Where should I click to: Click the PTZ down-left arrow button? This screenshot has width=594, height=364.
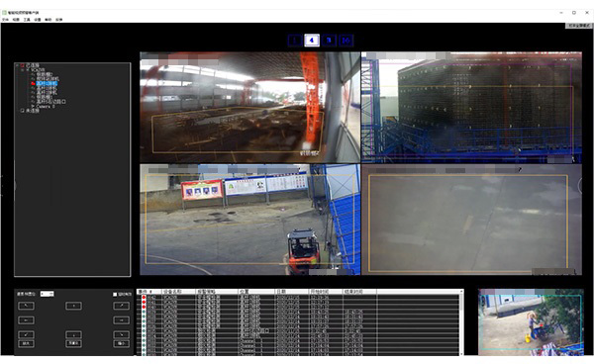(26, 335)
